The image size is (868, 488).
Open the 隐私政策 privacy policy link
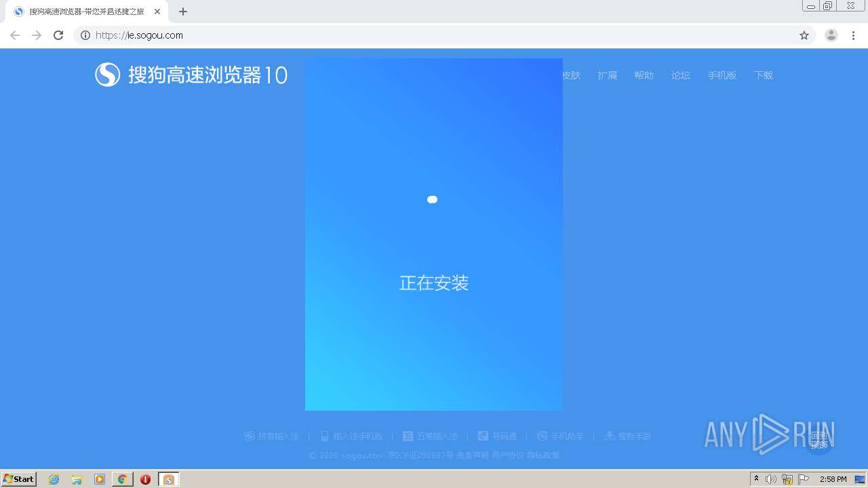543,455
